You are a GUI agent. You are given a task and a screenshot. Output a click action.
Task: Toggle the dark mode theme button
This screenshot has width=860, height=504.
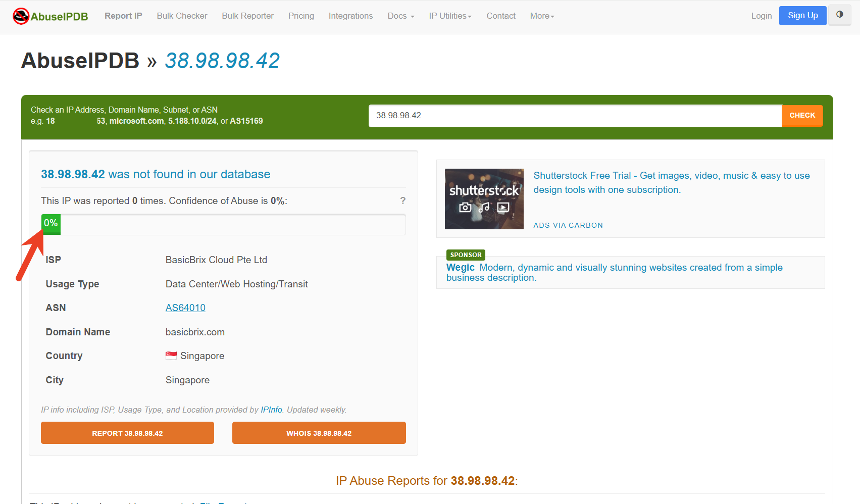(839, 15)
